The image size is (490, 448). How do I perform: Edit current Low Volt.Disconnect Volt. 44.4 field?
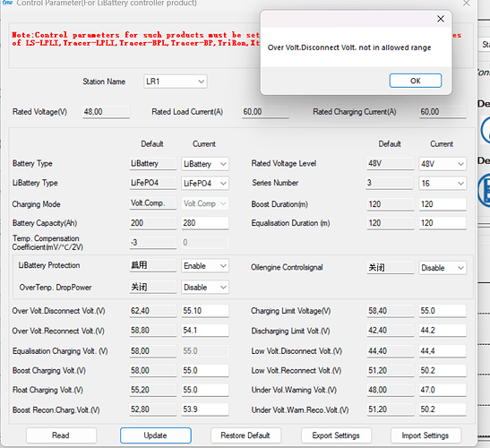tap(443, 351)
